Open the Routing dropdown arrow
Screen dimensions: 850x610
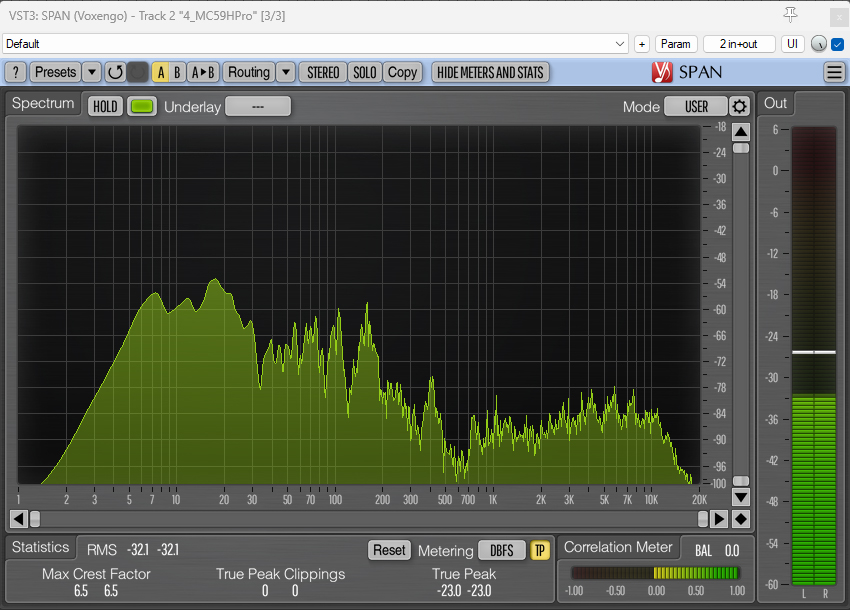pos(285,72)
